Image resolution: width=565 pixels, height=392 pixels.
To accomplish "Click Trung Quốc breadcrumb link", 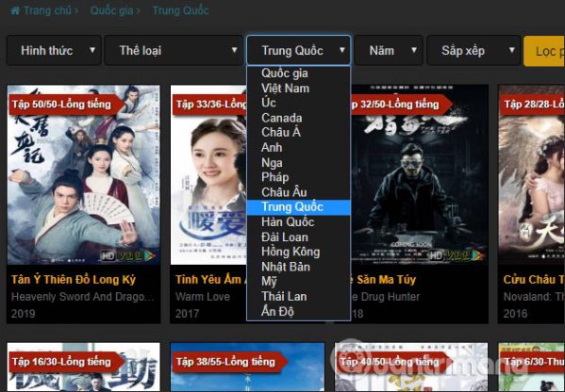I will coord(180,10).
